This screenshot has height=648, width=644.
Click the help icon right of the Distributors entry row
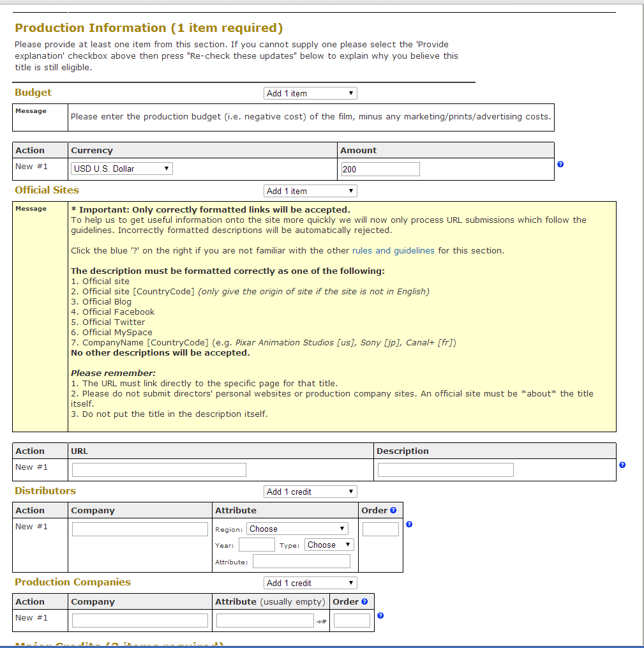point(409,524)
